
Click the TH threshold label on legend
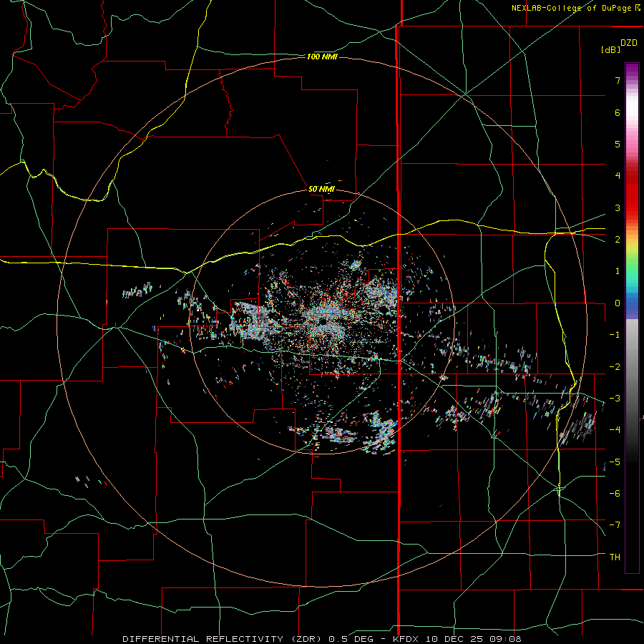[x=615, y=557]
